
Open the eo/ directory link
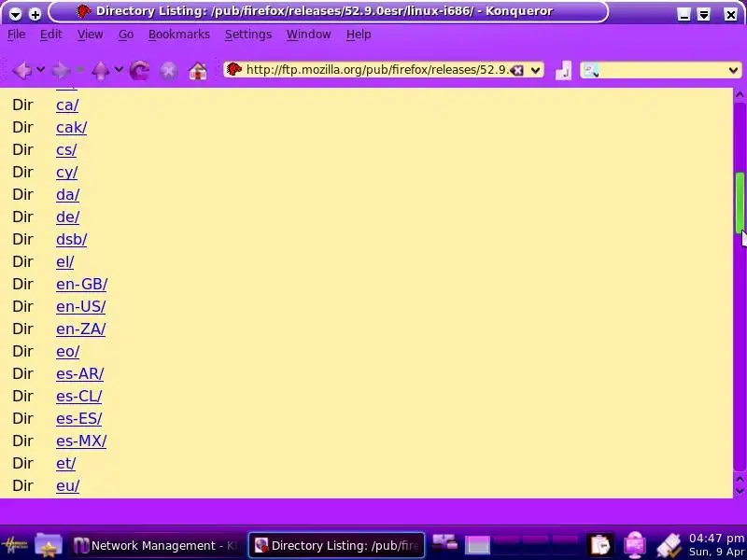coord(67,351)
